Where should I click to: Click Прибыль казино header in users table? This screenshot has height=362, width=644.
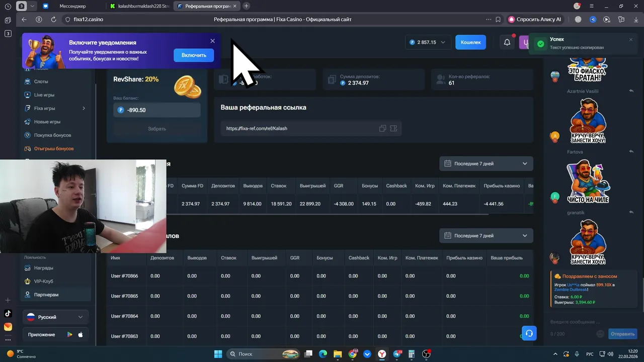click(464, 258)
